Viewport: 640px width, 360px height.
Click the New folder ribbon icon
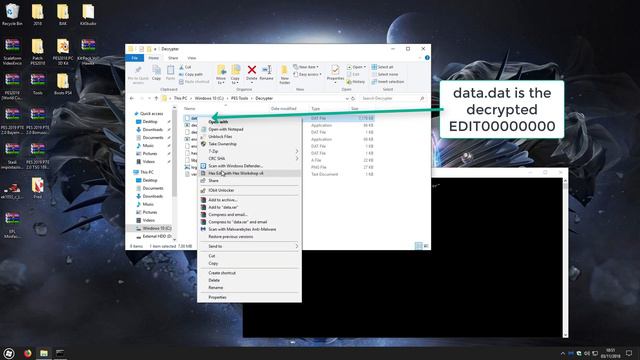pos(284,74)
